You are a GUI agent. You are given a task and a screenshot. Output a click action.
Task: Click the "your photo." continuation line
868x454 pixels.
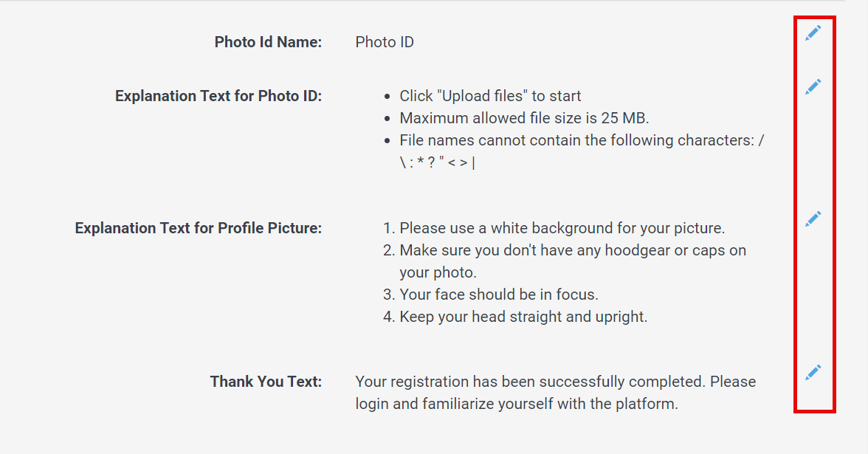pos(438,272)
